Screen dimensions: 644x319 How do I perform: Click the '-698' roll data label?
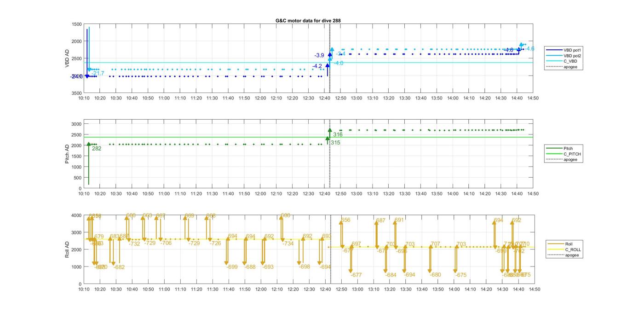tap(304, 267)
